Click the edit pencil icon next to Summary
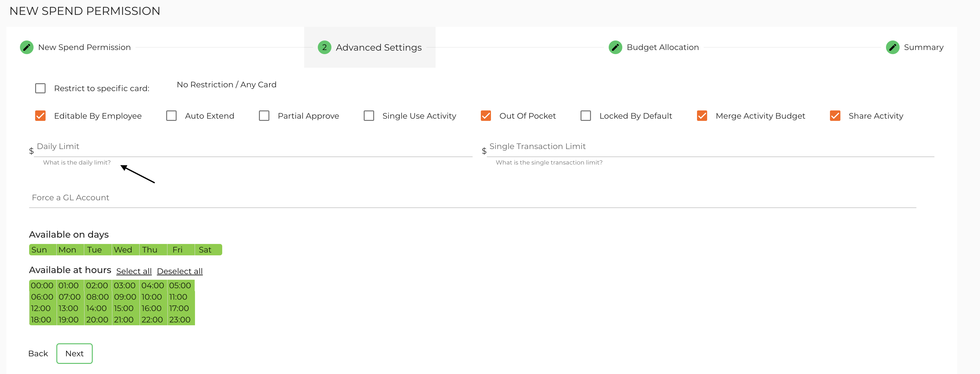980x374 pixels. pos(893,47)
